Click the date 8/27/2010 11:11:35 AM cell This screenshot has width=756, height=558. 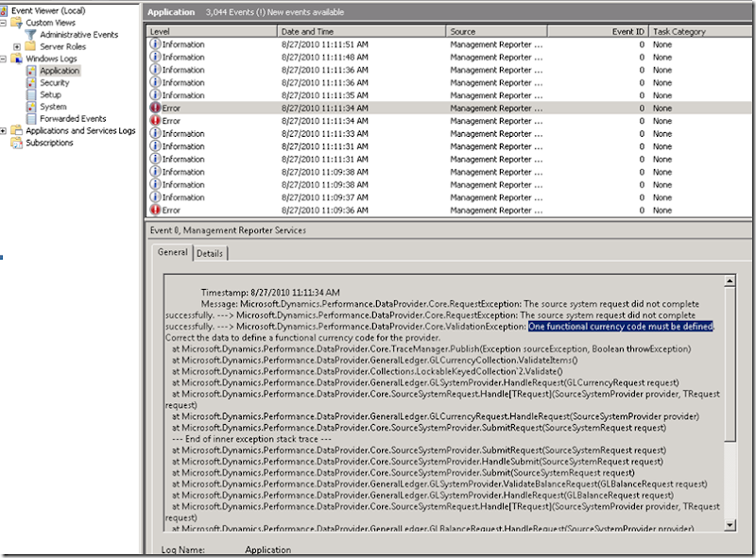[x=324, y=95]
